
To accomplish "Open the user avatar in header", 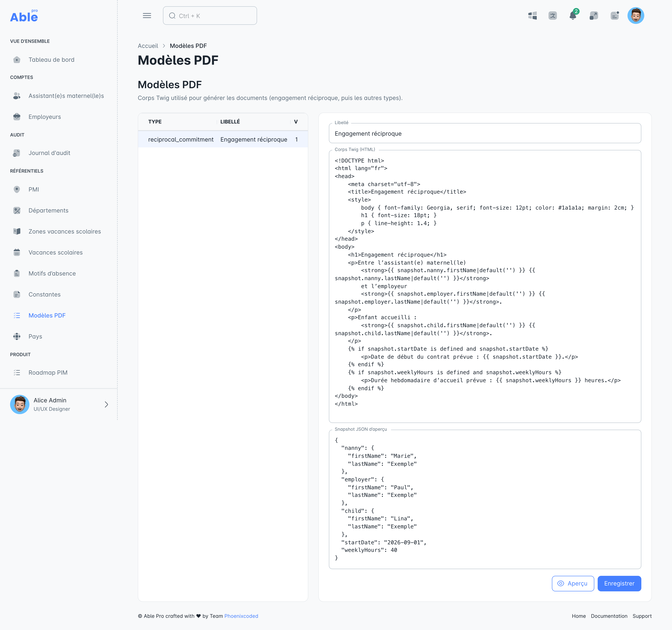I will click(635, 16).
